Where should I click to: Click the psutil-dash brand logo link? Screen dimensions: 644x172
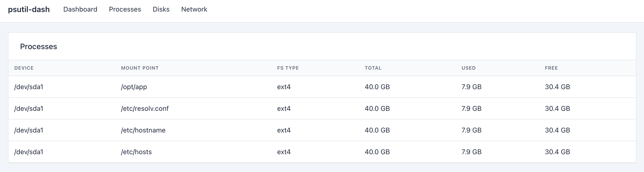point(29,9)
